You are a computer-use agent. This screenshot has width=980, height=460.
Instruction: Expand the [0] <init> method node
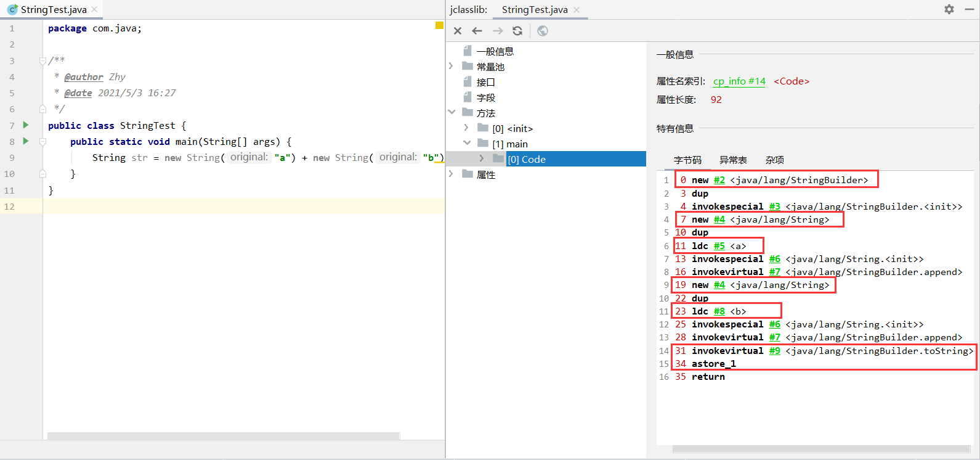coord(466,128)
